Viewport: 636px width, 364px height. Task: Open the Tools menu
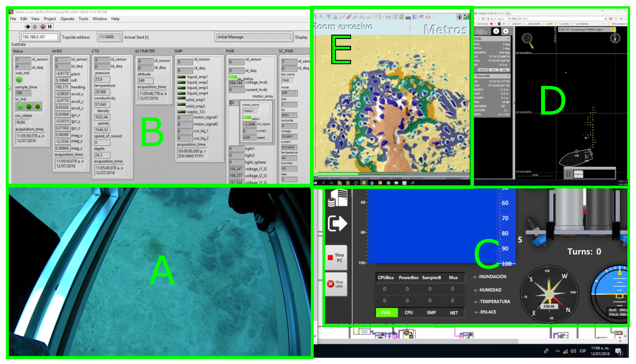pyautogui.click(x=83, y=19)
